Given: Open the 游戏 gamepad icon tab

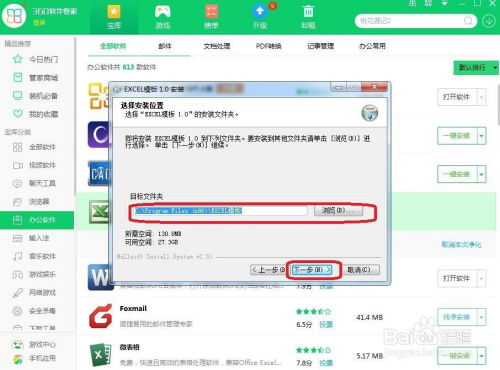Looking at the screenshot, I should [163, 12].
